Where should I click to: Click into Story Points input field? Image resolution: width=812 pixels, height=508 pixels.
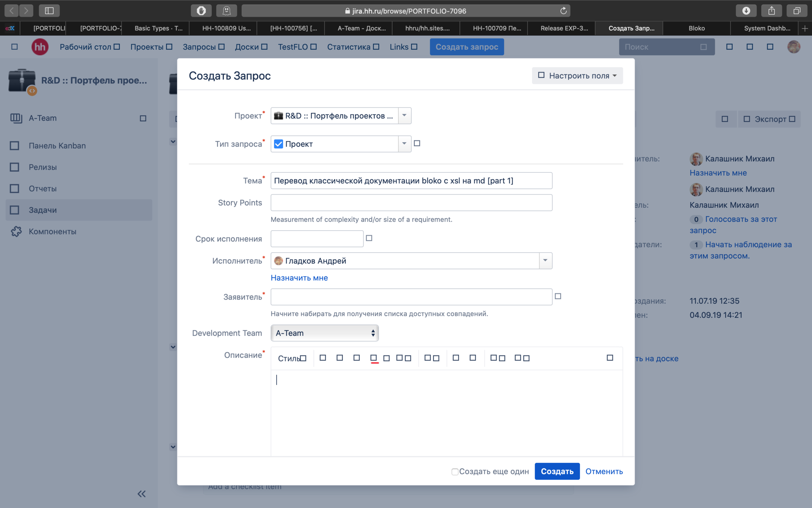[x=411, y=203]
